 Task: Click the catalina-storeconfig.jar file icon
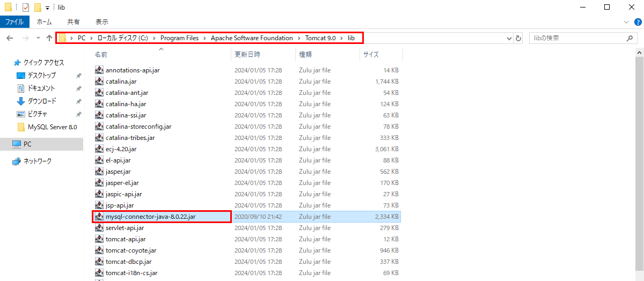tap(99, 127)
